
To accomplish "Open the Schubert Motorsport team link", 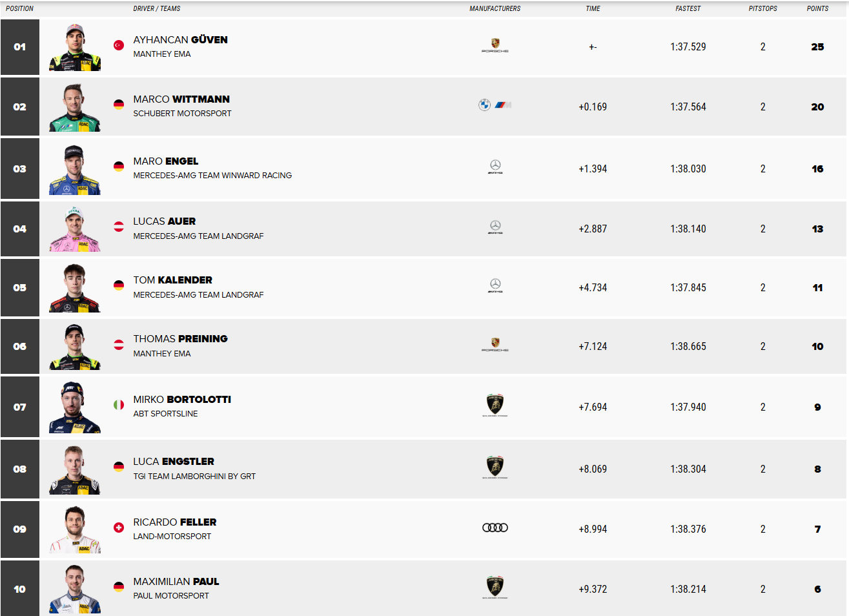I will point(182,114).
